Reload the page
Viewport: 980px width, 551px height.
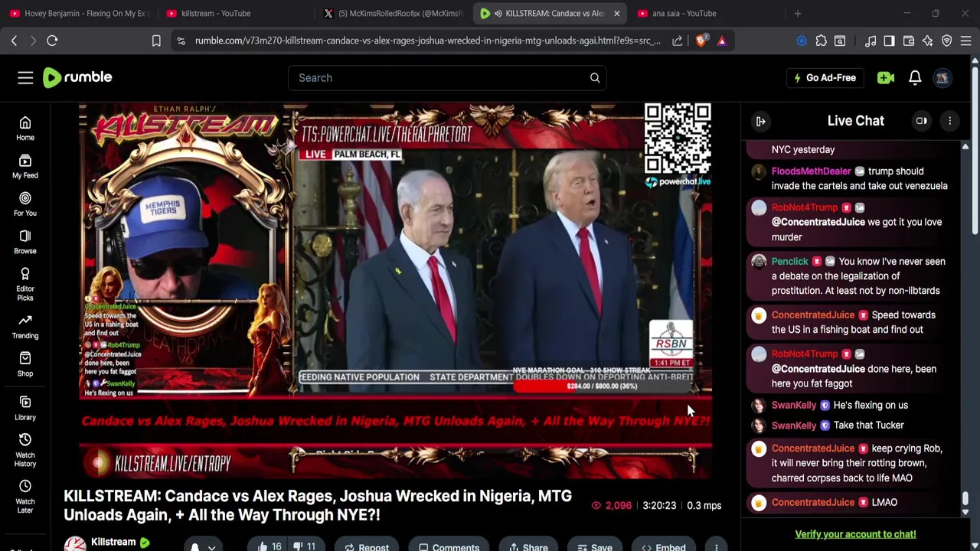[52, 41]
